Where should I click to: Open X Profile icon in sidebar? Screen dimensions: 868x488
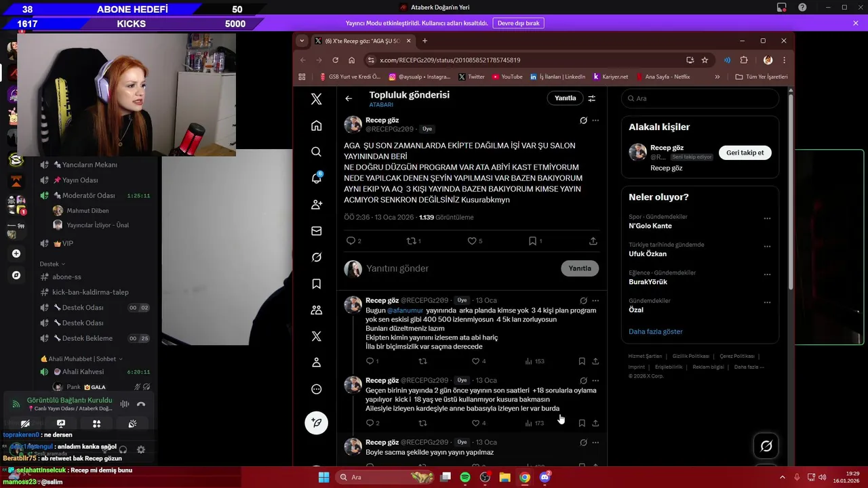pos(316,363)
